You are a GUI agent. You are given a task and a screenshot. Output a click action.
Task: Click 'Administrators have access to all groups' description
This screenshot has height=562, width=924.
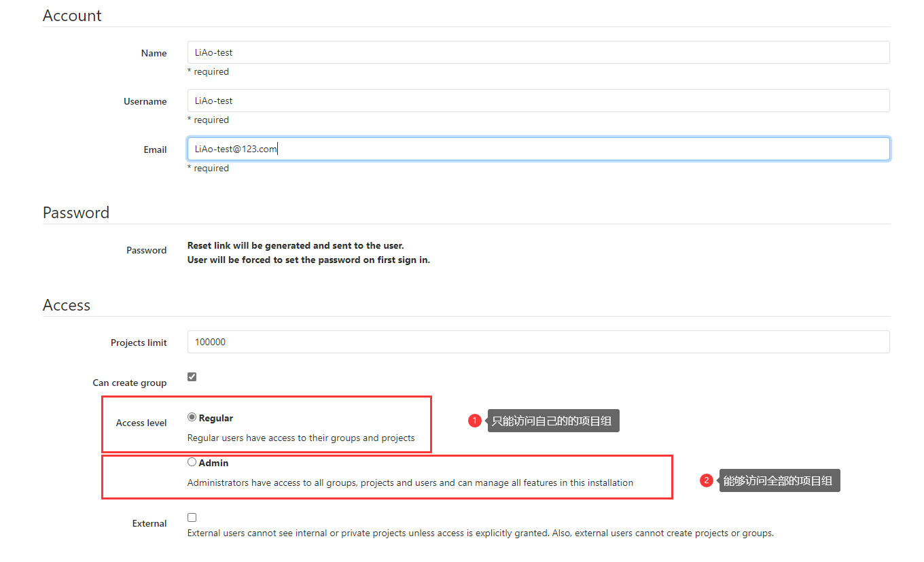click(410, 482)
